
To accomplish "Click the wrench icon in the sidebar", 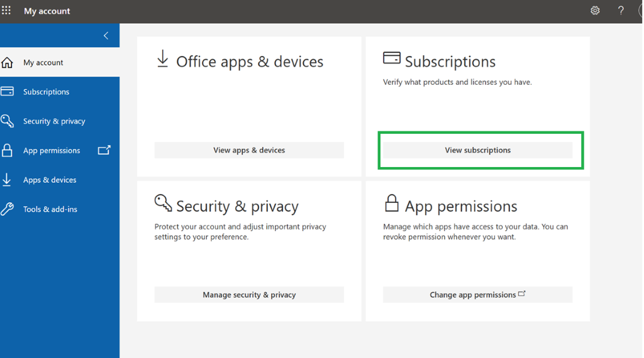I will pos(7,209).
